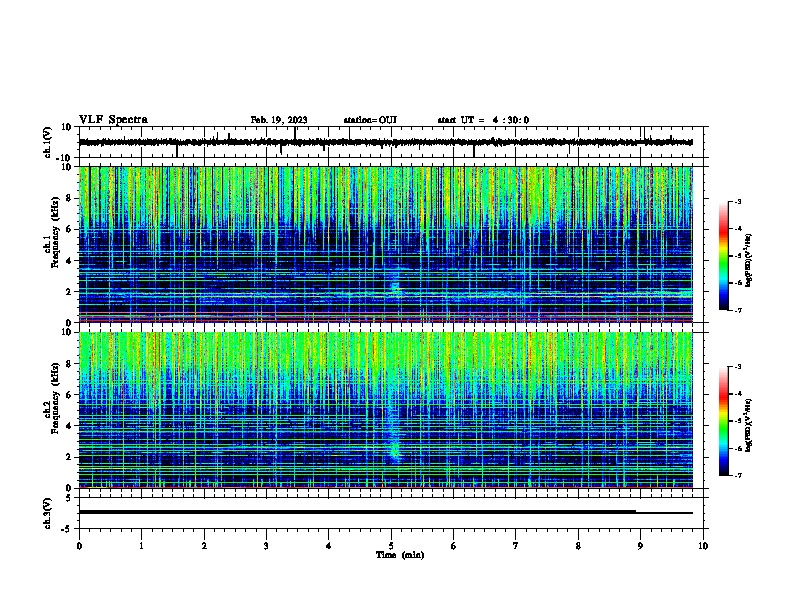This screenshot has height=612, width=792.
Task: Click the "4" kHz tick on ch.2 spectrogram
Action: tap(70, 426)
